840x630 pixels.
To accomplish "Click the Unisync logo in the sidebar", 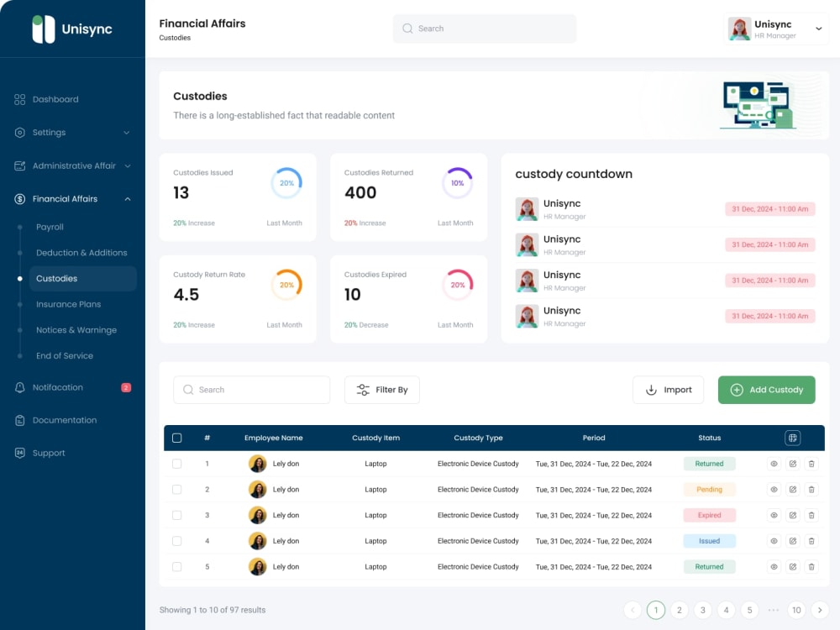I will [x=71, y=29].
